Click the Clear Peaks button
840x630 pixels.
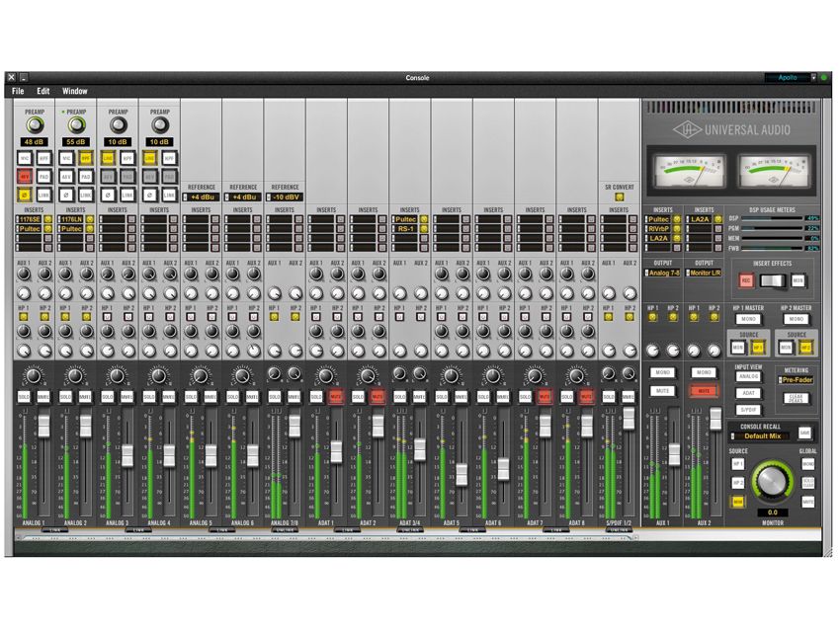[x=797, y=399]
